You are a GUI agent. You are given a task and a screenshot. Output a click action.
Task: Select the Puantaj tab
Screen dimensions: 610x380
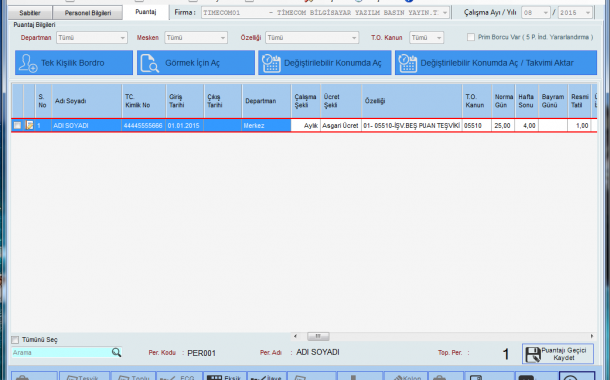coord(146,12)
